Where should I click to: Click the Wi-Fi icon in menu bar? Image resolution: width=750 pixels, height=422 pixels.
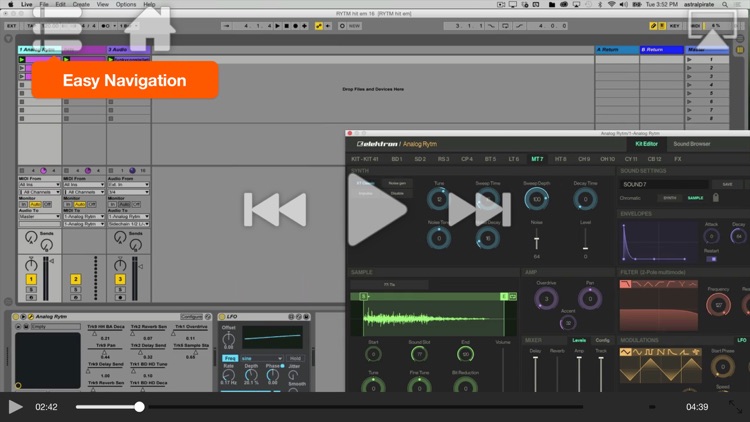611,4
